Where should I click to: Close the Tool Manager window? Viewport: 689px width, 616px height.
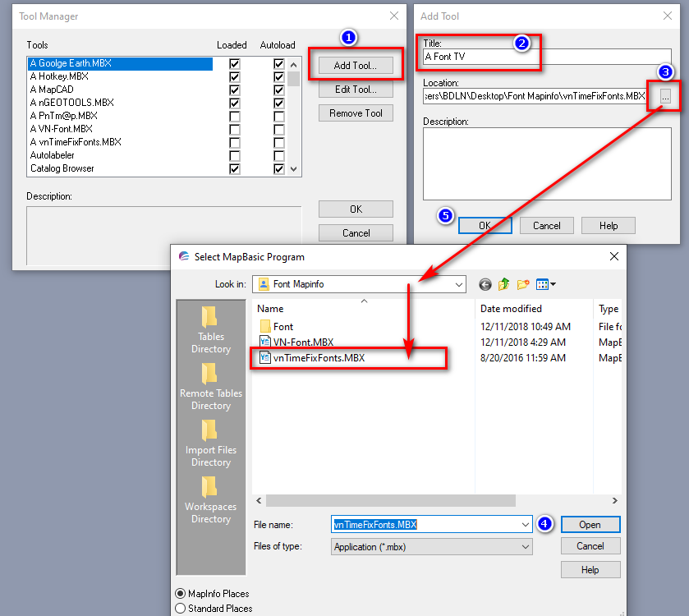pos(394,16)
